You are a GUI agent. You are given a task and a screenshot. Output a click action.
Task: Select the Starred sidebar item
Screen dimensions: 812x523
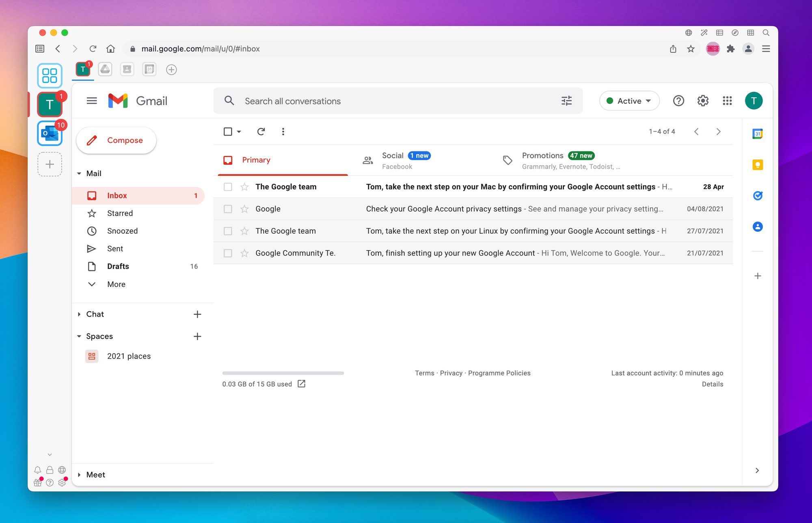119,213
